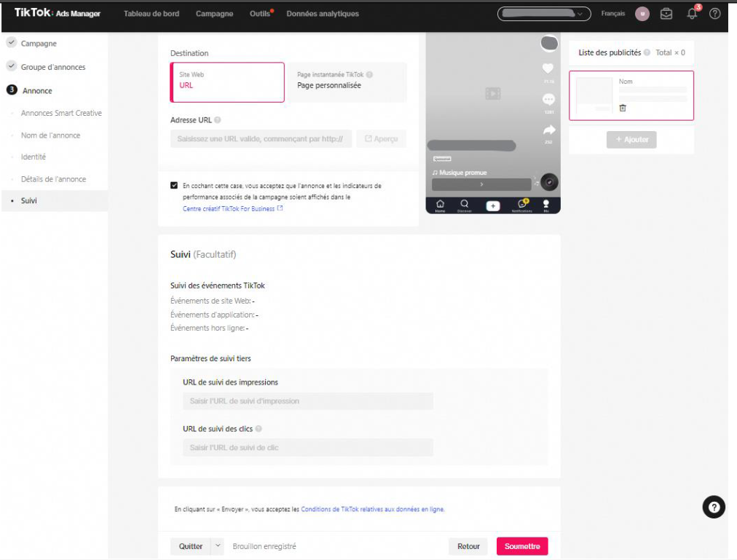Click the Soumettre button

coord(522,546)
